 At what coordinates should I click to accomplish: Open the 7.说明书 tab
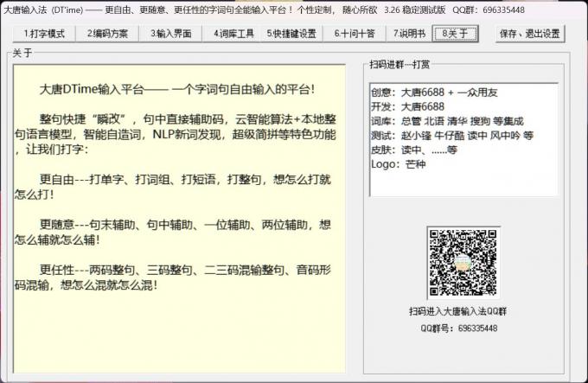[409, 34]
